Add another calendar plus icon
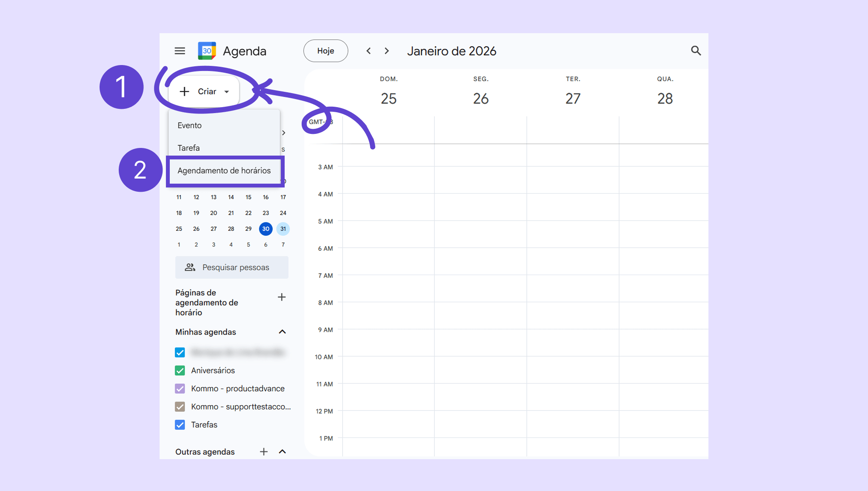The image size is (868, 491). pos(264,451)
